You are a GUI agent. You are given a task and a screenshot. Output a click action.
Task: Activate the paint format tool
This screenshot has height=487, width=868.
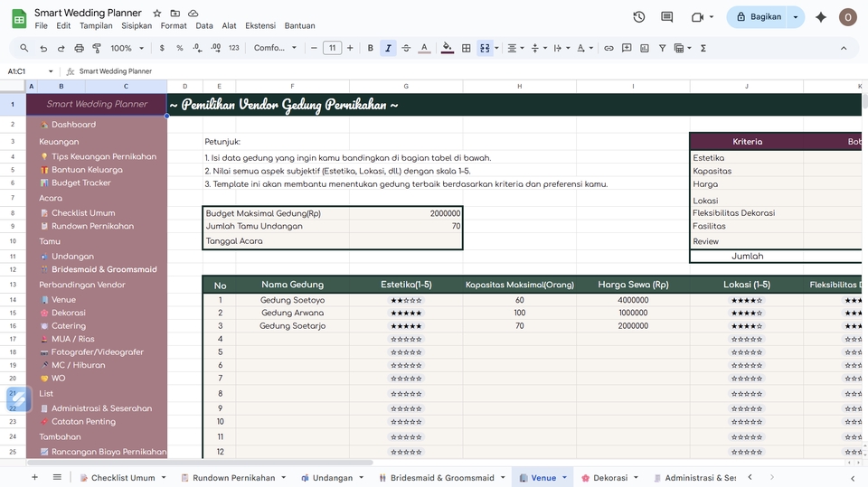click(97, 48)
